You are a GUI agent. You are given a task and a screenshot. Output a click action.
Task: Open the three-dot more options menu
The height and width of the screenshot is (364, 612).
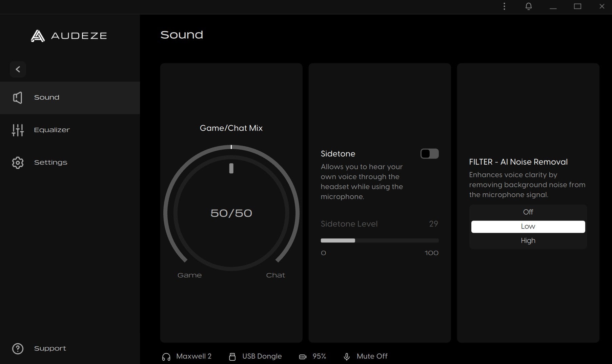[504, 6]
